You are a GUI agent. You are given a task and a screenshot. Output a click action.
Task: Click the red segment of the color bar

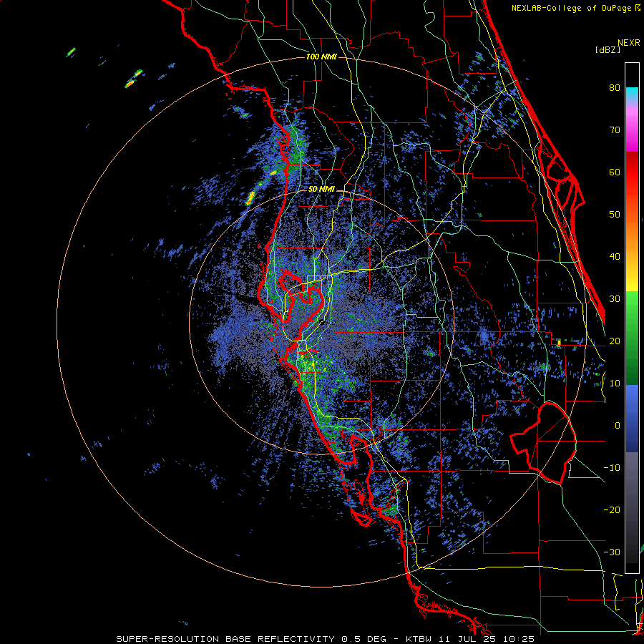pos(632,172)
